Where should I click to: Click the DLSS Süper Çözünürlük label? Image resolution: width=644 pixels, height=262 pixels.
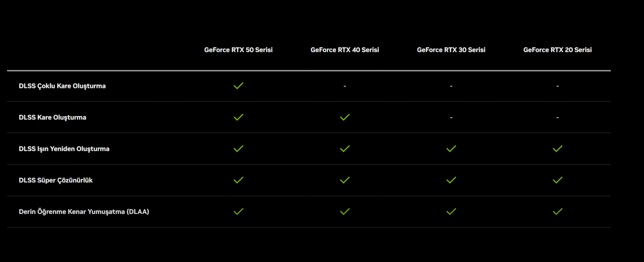tap(55, 180)
